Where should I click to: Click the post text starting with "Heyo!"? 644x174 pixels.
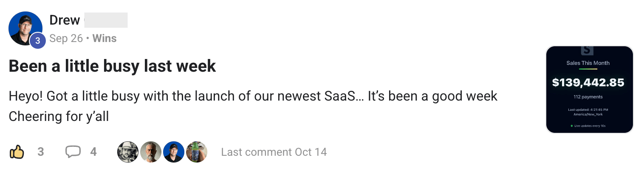(x=253, y=96)
